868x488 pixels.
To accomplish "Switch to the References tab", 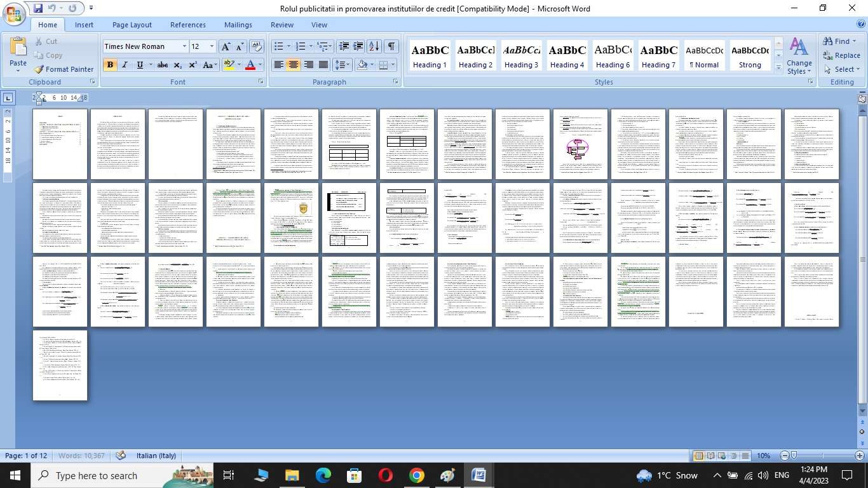I will (187, 25).
